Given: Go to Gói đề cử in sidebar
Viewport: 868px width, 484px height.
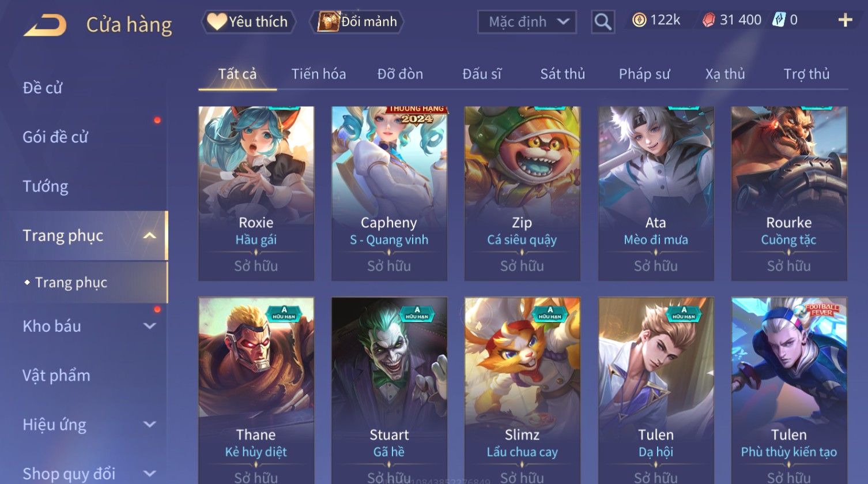Looking at the screenshot, I should [x=55, y=137].
